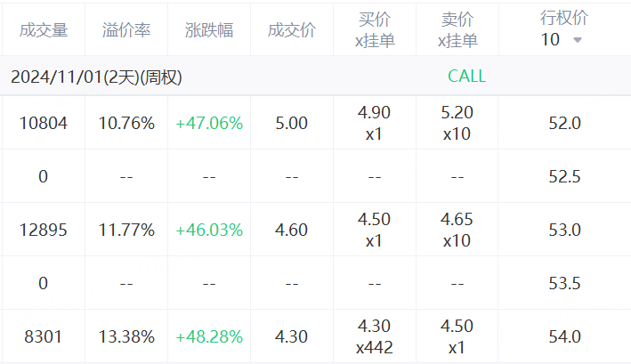Select the 成交价 column header

[292, 30]
